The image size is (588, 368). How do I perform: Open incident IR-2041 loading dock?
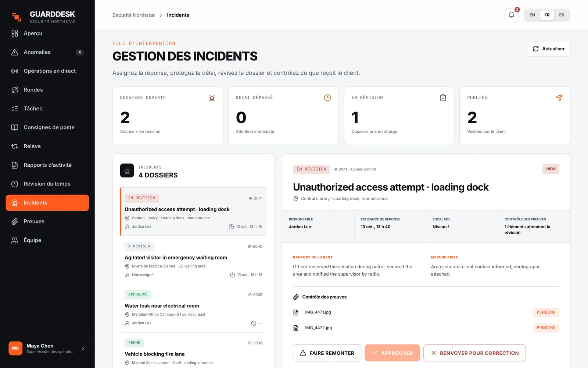(x=193, y=212)
